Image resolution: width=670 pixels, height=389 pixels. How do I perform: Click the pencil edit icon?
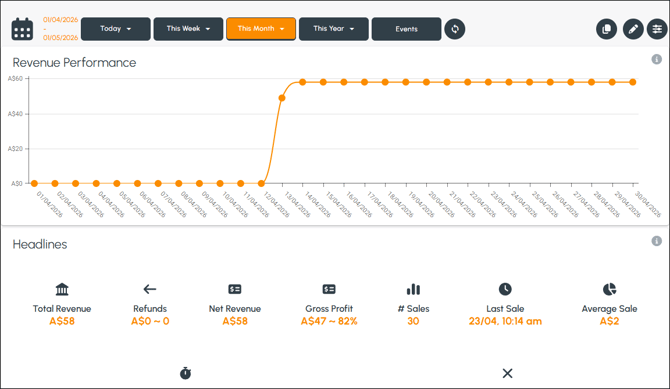click(633, 29)
